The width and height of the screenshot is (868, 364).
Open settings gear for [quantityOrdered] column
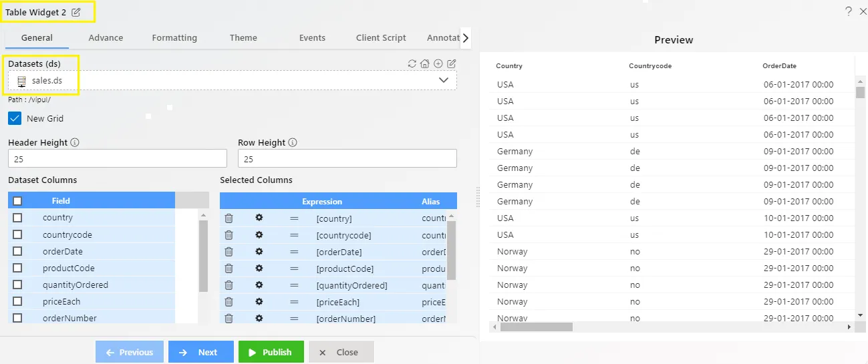coord(259,285)
